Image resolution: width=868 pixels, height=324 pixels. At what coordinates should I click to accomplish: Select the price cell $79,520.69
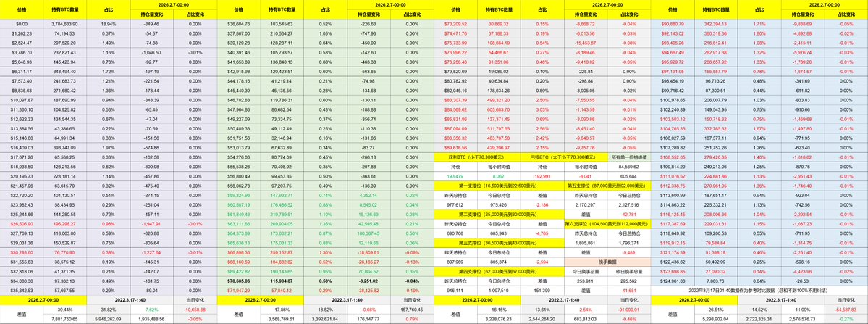pos(455,72)
